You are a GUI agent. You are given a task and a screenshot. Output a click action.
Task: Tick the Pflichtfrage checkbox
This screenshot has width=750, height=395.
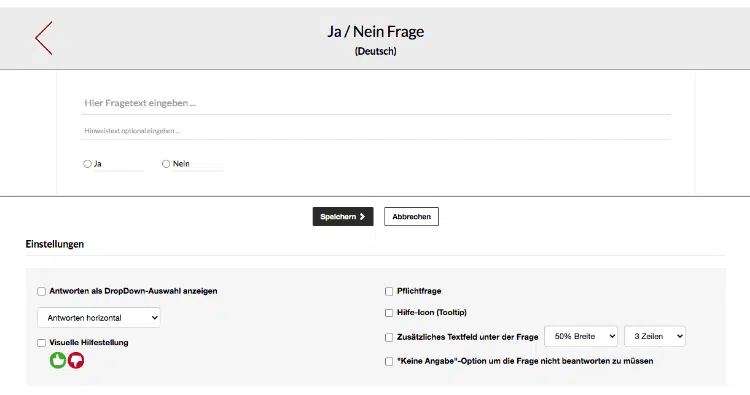[389, 291]
